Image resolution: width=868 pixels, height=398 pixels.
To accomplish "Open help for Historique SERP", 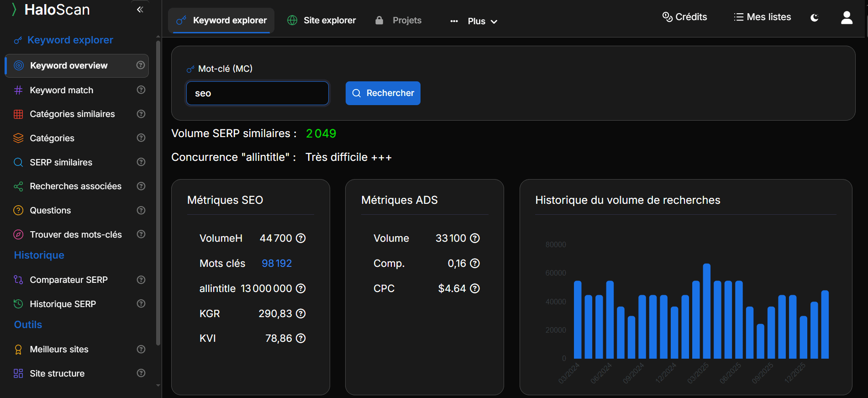I will (141, 303).
